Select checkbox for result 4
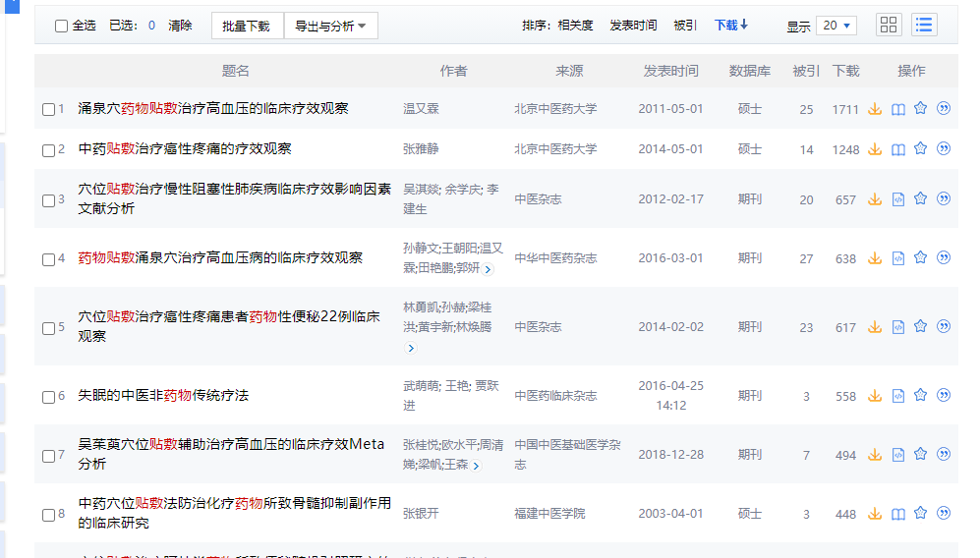Screen dimensions: 980x558 48,258
